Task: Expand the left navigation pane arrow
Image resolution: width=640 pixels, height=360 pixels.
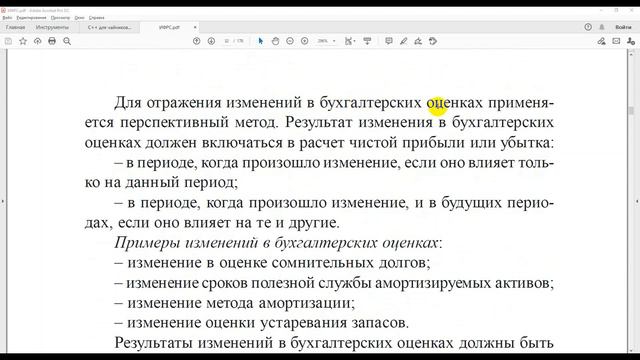Action: tap(2, 201)
